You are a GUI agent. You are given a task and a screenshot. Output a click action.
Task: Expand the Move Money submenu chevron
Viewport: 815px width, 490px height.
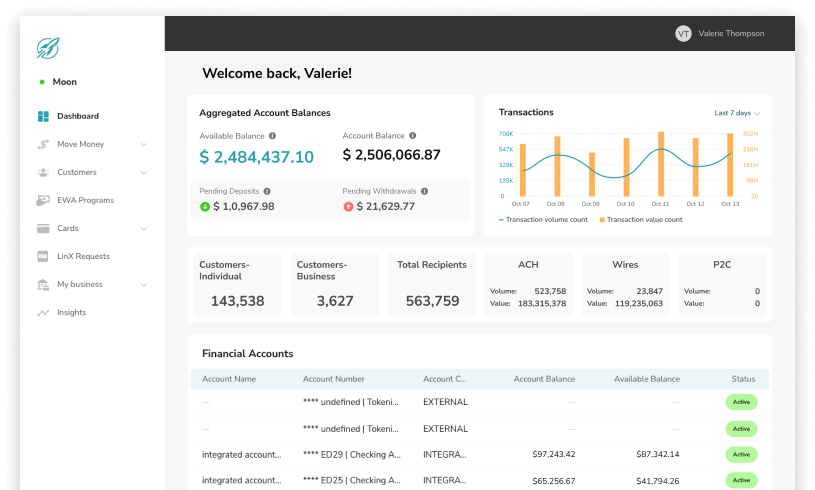click(144, 144)
